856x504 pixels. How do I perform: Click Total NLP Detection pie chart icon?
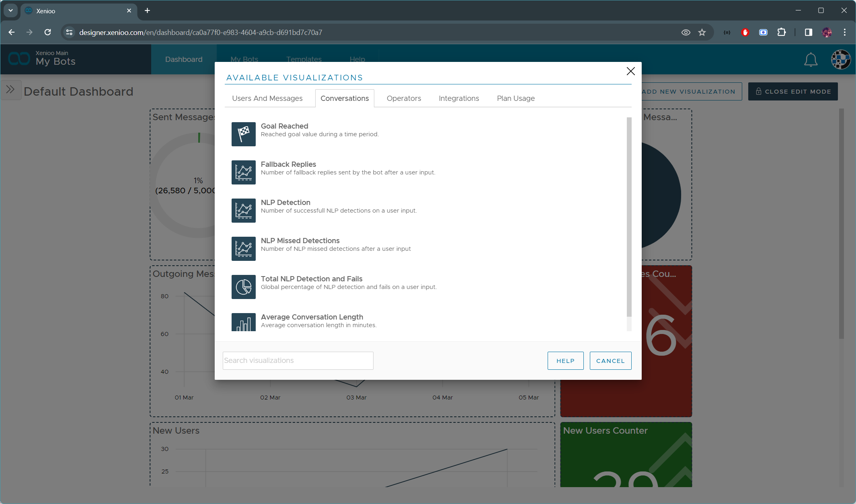[x=243, y=287]
